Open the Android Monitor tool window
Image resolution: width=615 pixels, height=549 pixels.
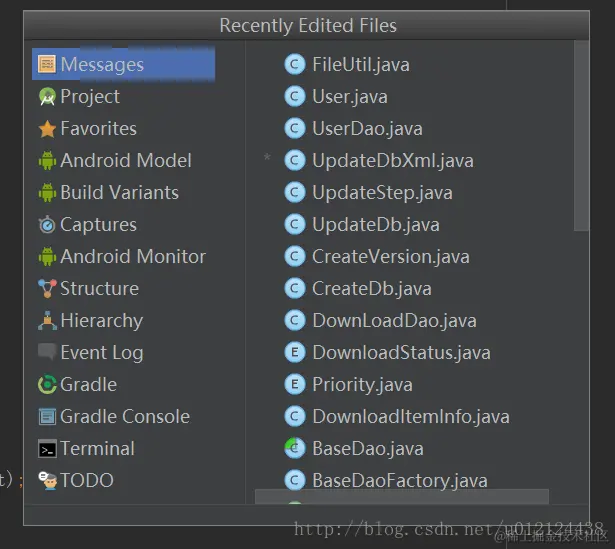pyautogui.click(x=123, y=256)
